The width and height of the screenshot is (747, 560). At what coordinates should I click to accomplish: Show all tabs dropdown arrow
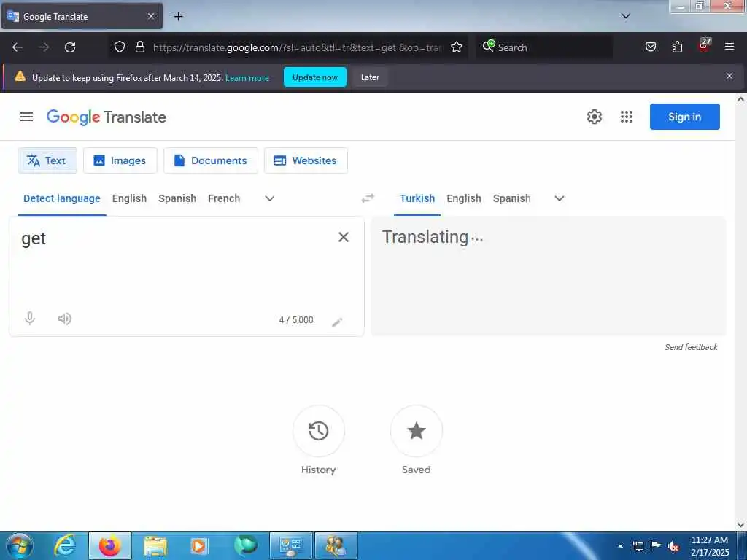626,16
